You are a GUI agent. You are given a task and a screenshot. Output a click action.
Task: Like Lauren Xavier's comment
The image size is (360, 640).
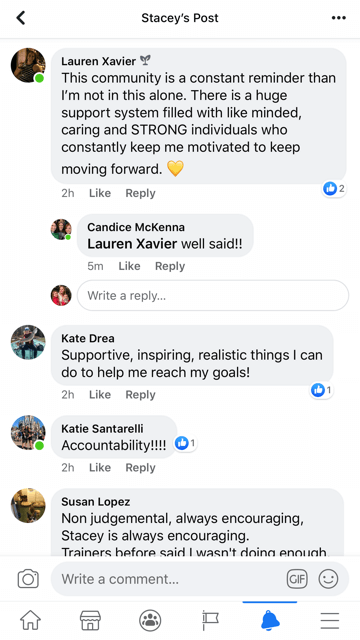(x=100, y=193)
